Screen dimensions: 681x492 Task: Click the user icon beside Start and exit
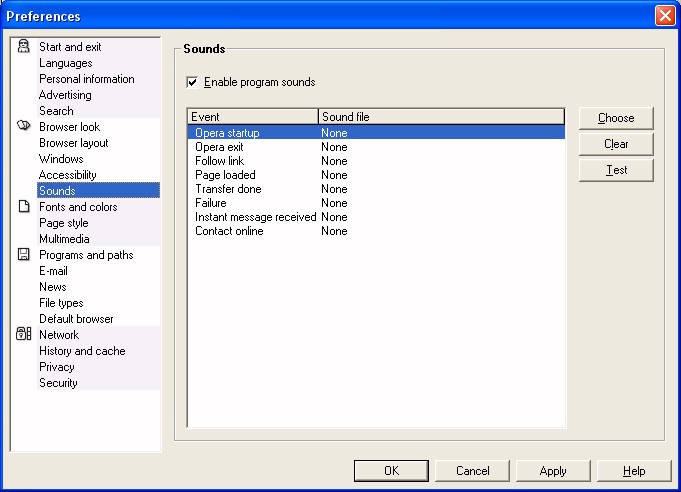[x=23, y=46]
